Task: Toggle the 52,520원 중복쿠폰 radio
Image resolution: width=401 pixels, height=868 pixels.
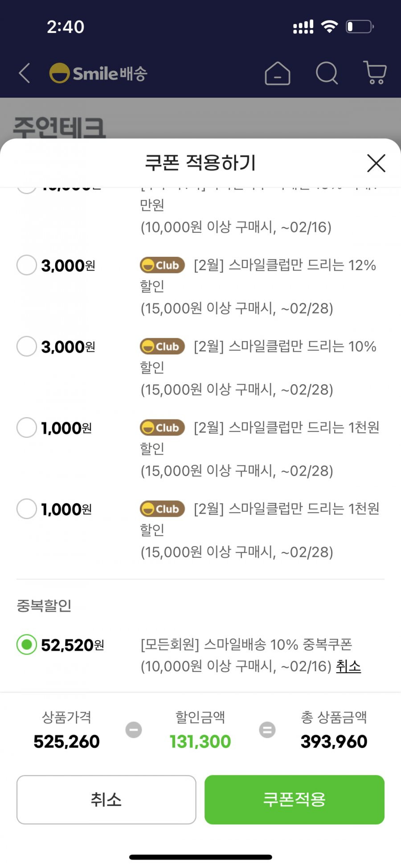Action: (27, 645)
